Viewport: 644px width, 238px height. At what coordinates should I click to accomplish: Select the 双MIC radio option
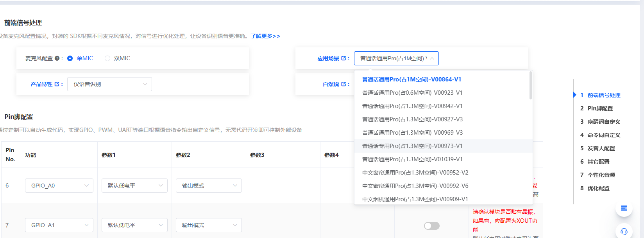coord(117,58)
